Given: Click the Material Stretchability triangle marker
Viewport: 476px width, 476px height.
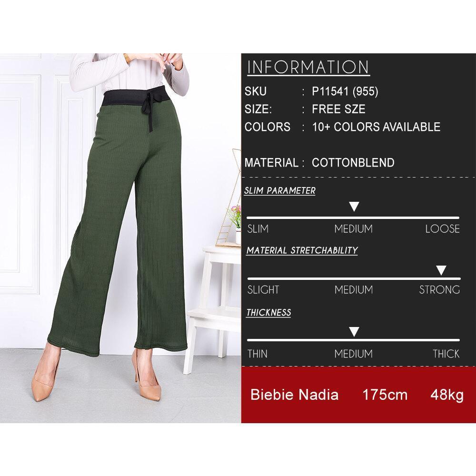Looking at the screenshot, I should pos(441,270).
